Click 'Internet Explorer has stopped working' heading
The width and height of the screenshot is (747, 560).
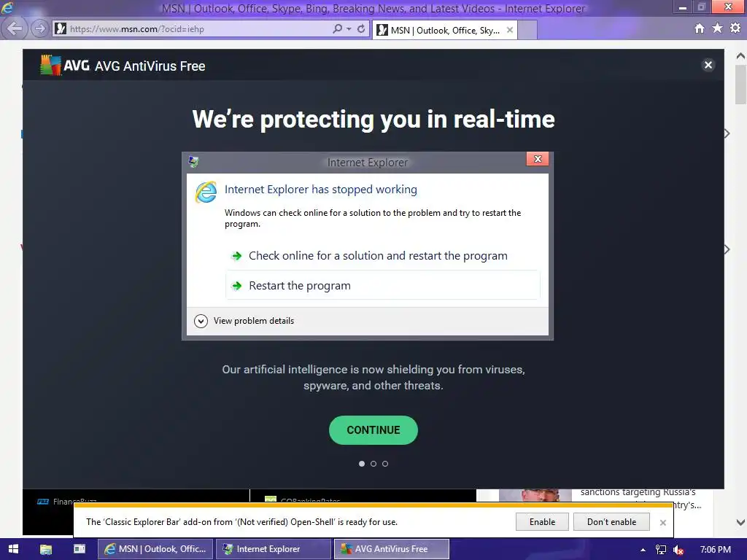click(321, 190)
